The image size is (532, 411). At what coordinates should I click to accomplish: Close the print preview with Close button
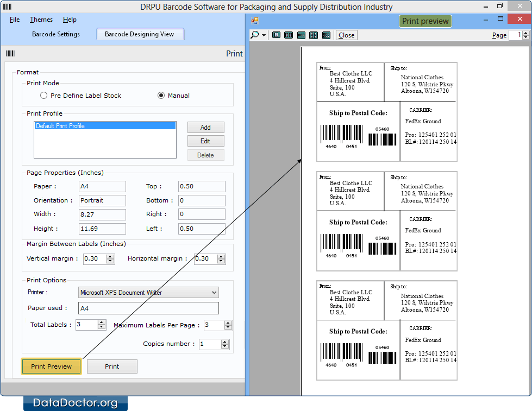coord(346,35)
